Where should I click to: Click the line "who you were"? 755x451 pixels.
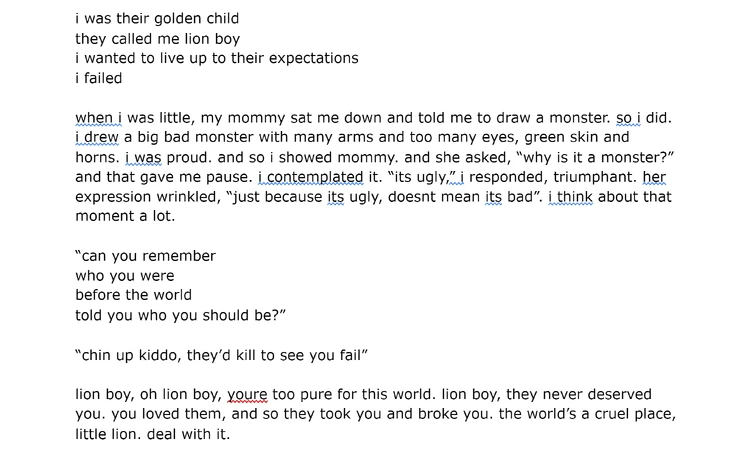point(124,276)
